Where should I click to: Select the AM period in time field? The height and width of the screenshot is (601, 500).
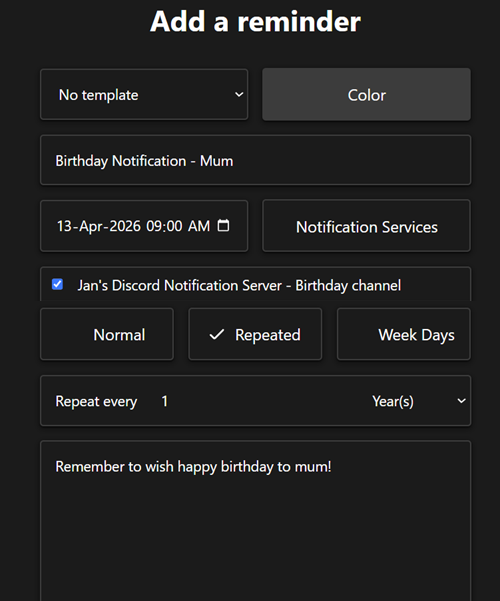click(199, 226)
